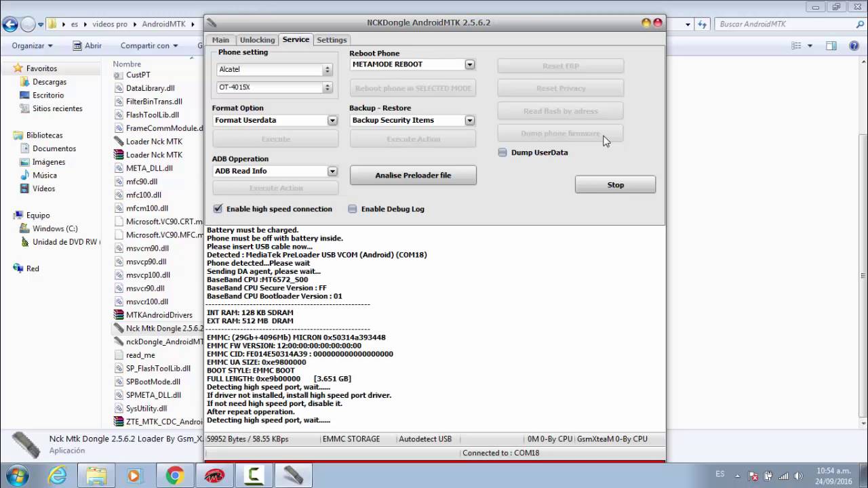
Task: Go back in Explorer window
Action: tap(9, 24)
